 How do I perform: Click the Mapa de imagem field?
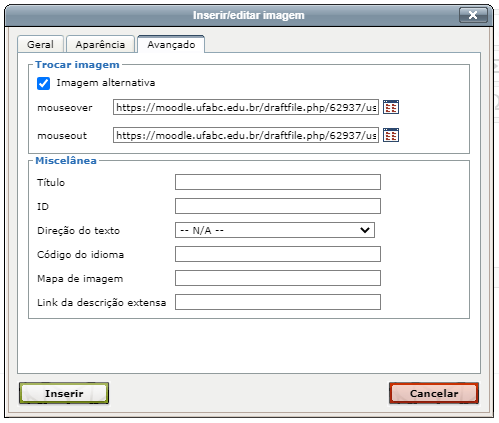point(278,278)
